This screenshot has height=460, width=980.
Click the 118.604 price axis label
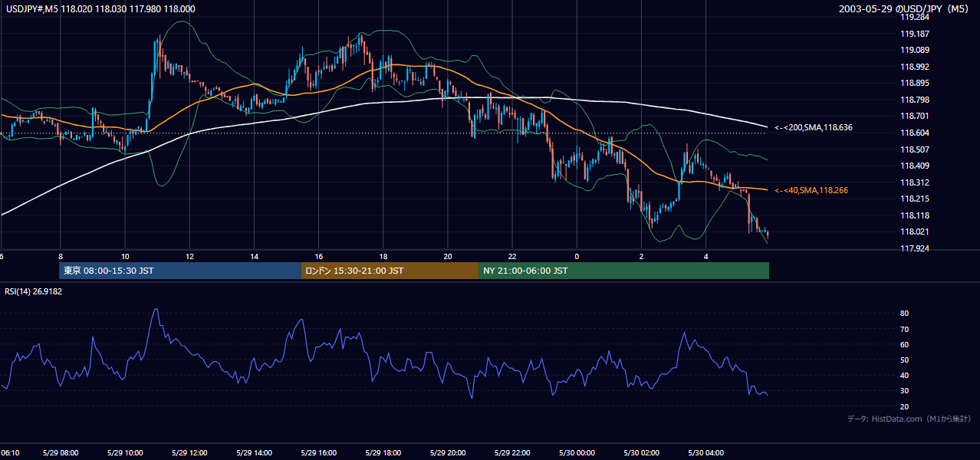915,133
